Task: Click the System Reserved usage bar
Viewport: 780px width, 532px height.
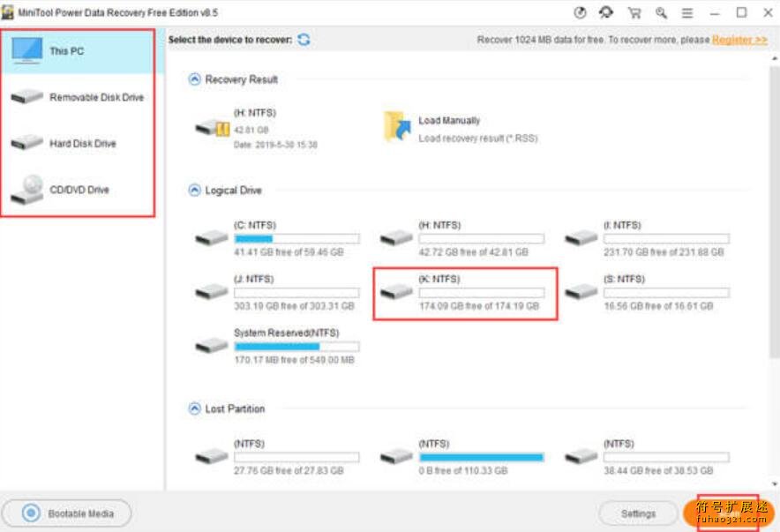Action: [x=297, y=346]
